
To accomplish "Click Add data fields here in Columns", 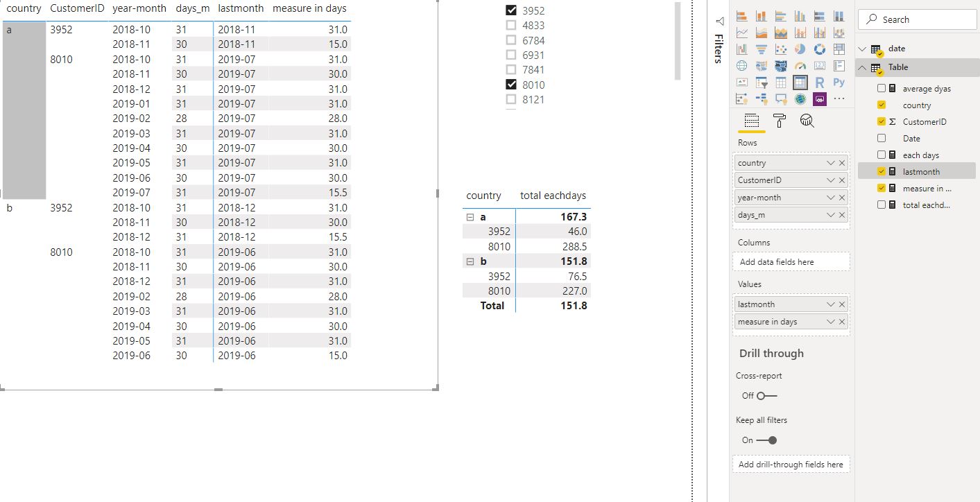I will pos(791,262).
